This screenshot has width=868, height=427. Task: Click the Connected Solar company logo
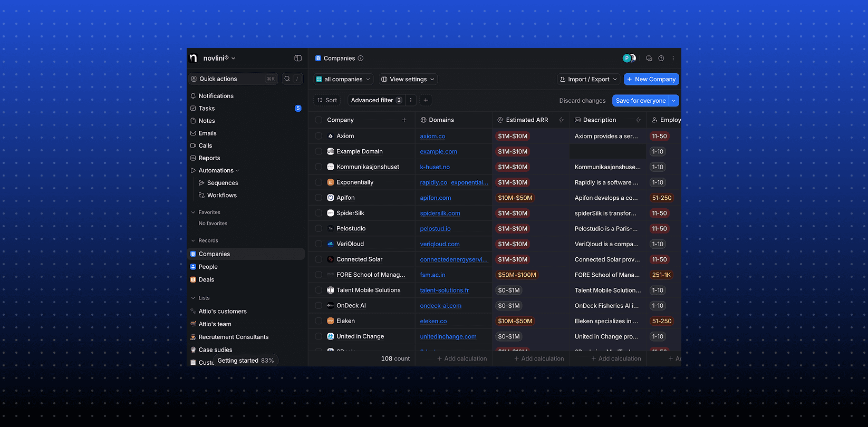pyautogui.click(x=331, y=259)
